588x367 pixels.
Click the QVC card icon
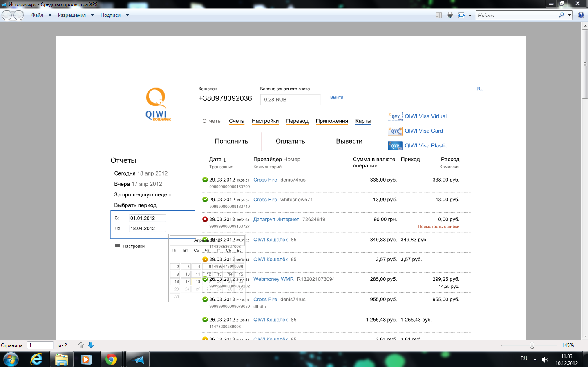(395, 131)
